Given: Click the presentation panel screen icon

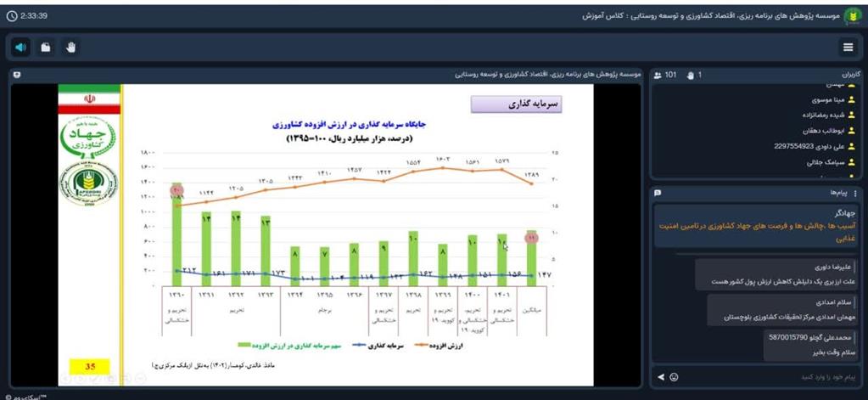Looking at the screenshot, I should coord(18,75).
